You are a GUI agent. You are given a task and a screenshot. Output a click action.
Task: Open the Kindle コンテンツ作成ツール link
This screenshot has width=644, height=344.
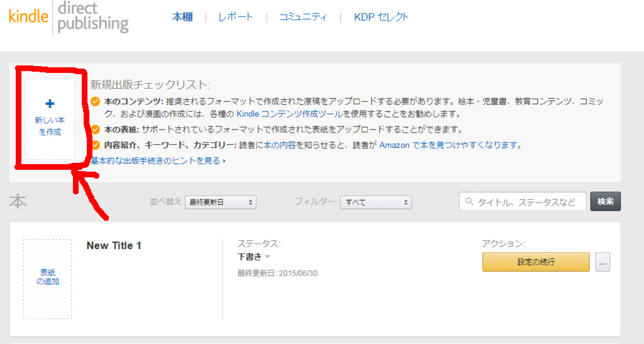289,114
